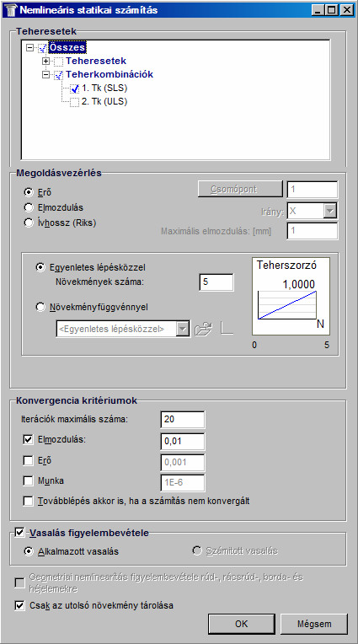
Task: Check the 2. Tk (ULS) combination
Action: (74, 102)
